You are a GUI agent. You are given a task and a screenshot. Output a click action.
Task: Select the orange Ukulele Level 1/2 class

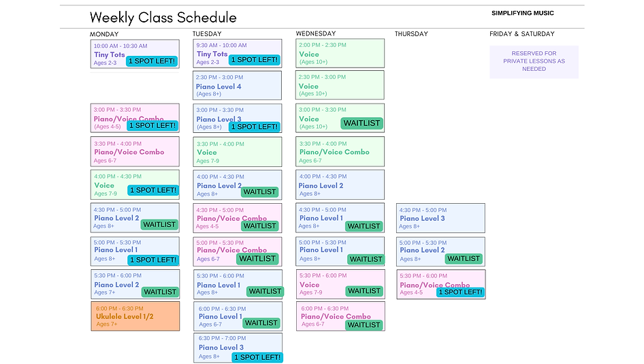click(135, 316)
